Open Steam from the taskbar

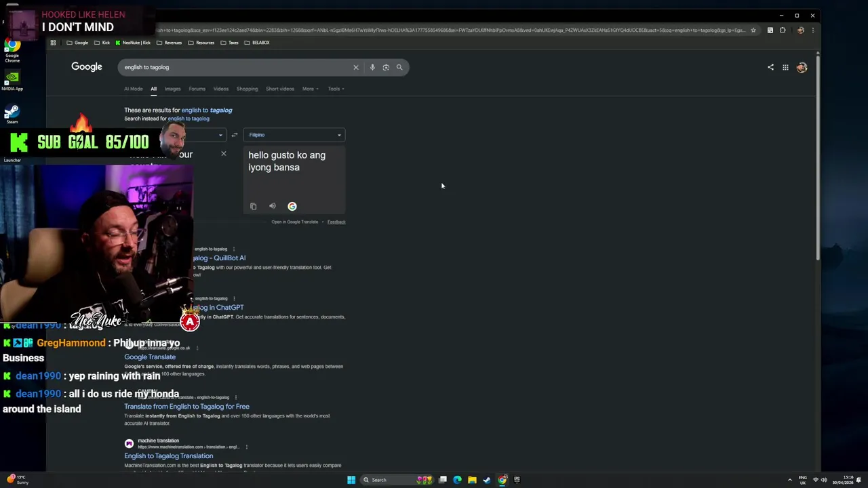click(487, 480)
